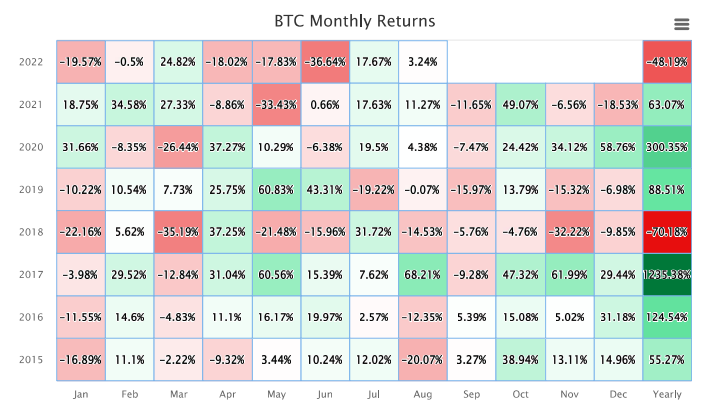
Task: Select the August 2017 68.21% cell
Action: tap(423, 275)
